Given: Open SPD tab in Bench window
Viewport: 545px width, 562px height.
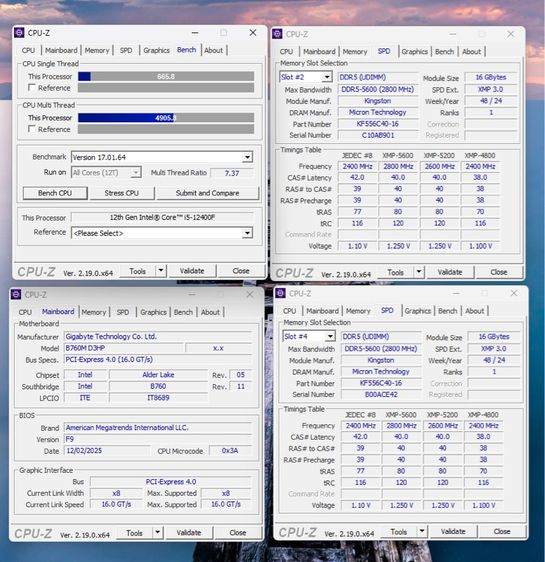Looking at the screenshot, I should tap(126, 51).
